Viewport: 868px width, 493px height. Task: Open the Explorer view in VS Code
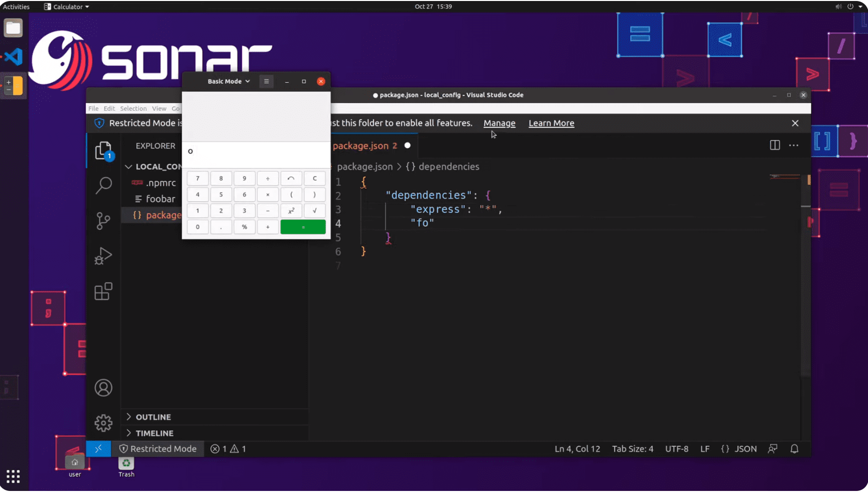tap(104, 151)
